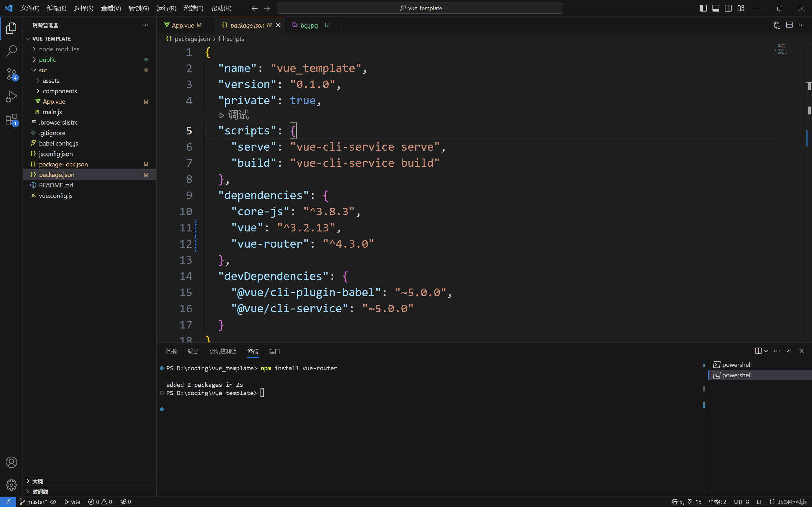This screenshot has height=507, width=812.
Task: Open the Manage gear icon
Action: (x=11, y=485)
